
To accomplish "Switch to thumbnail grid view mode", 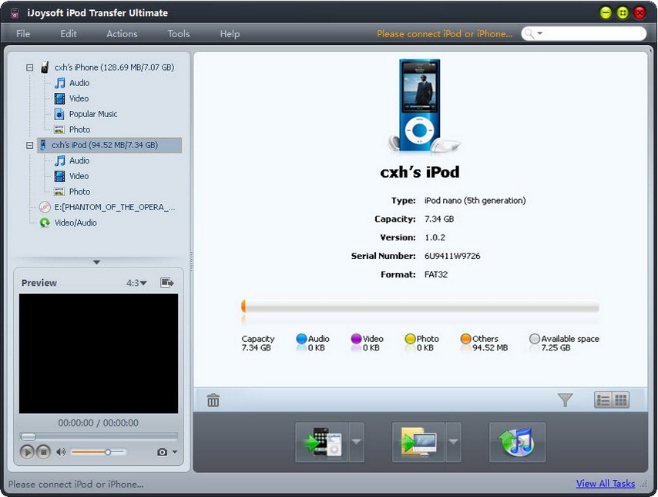I will click(620, 400).
